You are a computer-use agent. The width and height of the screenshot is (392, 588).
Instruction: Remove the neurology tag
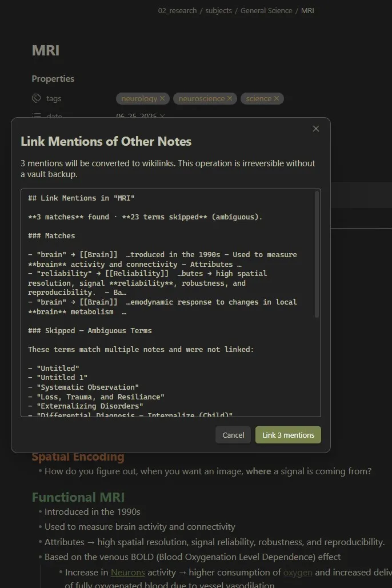click(162, 98)
